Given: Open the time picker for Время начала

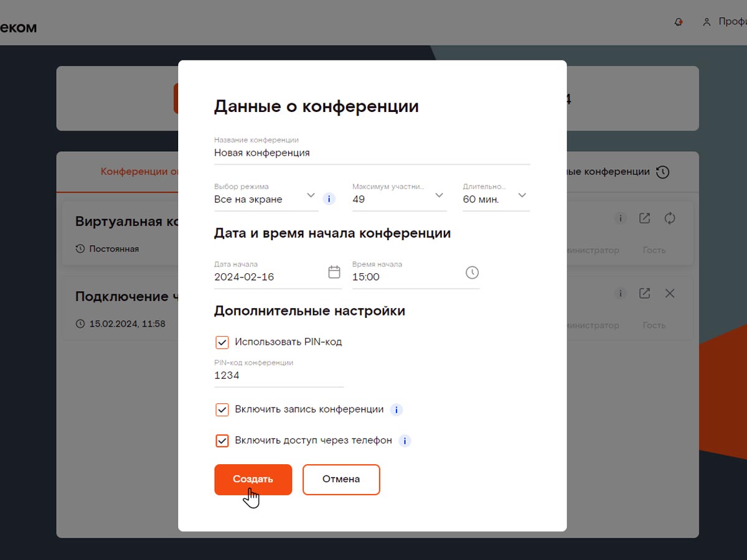Looking at the screenshot, I should (472, 272).
